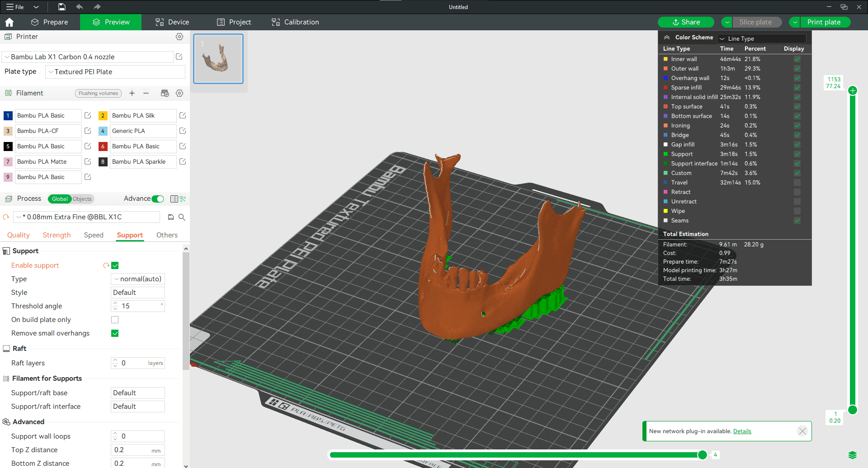The width and height of the screenshot is (868, 468).
Task: Open the printer selection dropdown
Action: pyautogui.click(x=88, y=57)
